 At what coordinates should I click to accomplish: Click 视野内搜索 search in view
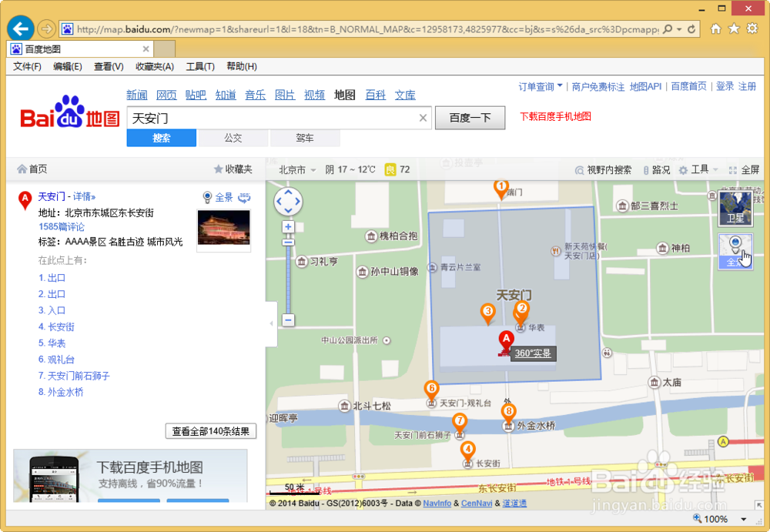[603, 170]
